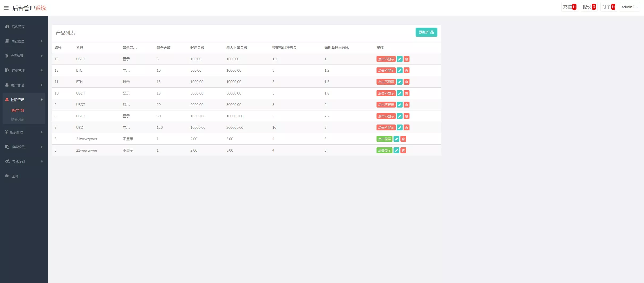644x283 pixels.
Task: Click 退出 to log out
Action: point(15,176)
